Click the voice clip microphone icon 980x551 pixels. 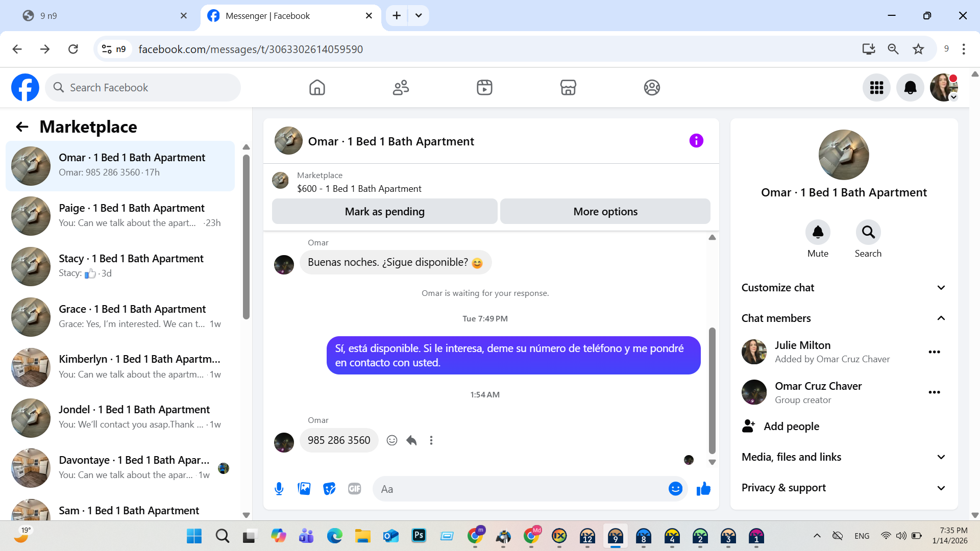tap(279, 489)
